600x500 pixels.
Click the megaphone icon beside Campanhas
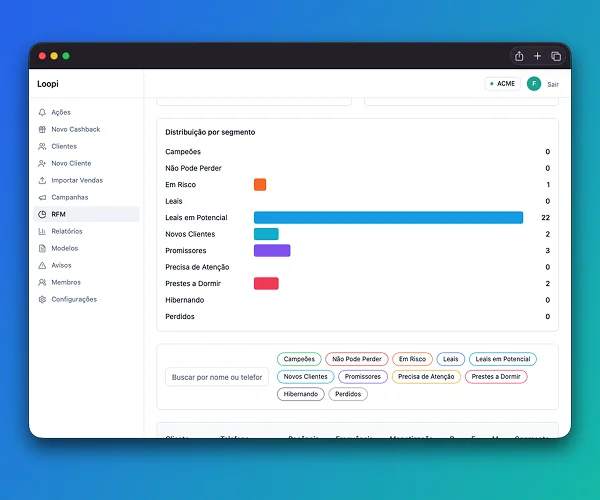coord(42,197)
